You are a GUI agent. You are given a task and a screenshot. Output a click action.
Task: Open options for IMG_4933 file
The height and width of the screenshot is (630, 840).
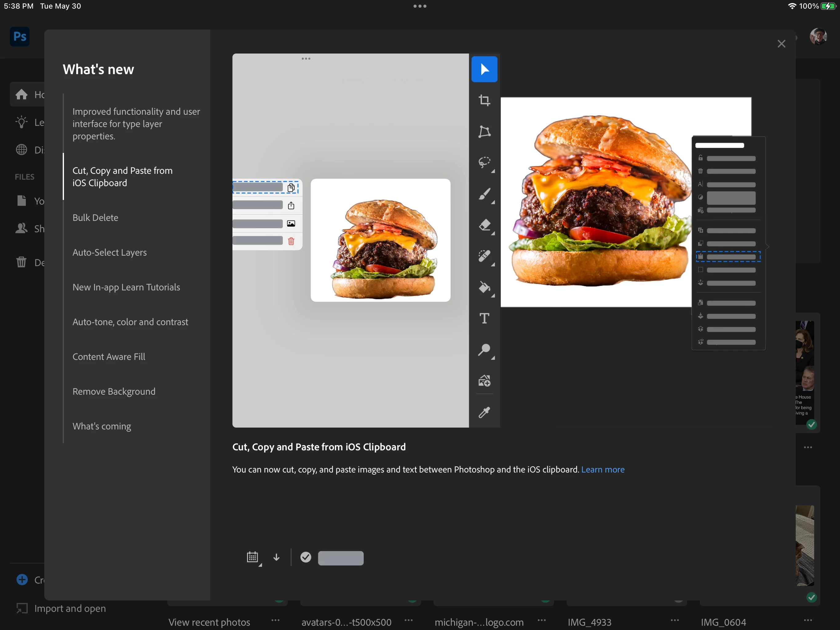coord(675,620)
